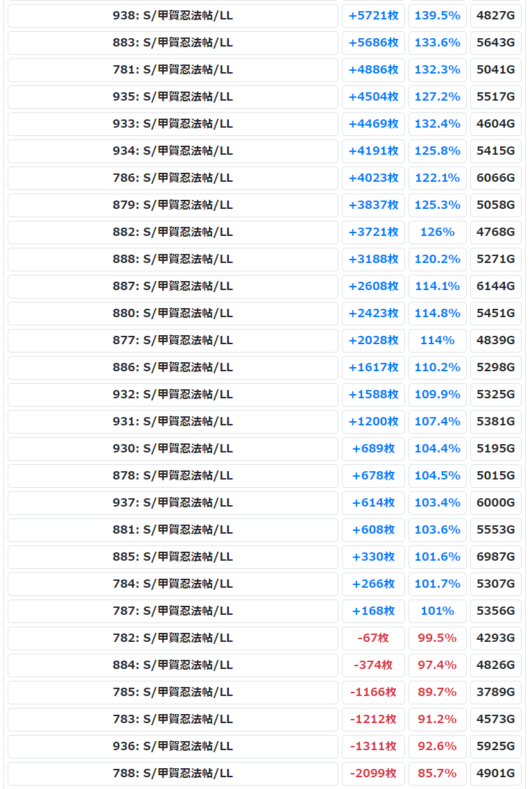Click the +5686枚 value
This screenshot has height=789, width=532.
pyautogui.click(x=374, y=43)
